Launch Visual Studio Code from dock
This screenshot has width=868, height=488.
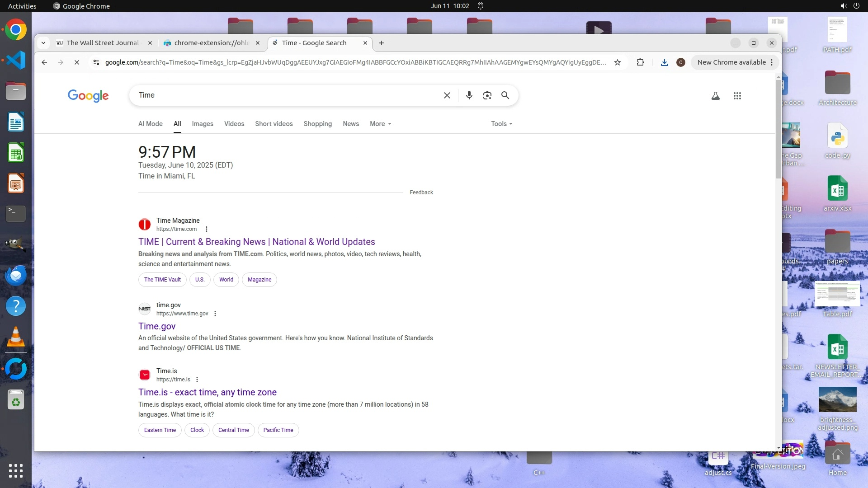pyautogui.click(x=16, y=60)
